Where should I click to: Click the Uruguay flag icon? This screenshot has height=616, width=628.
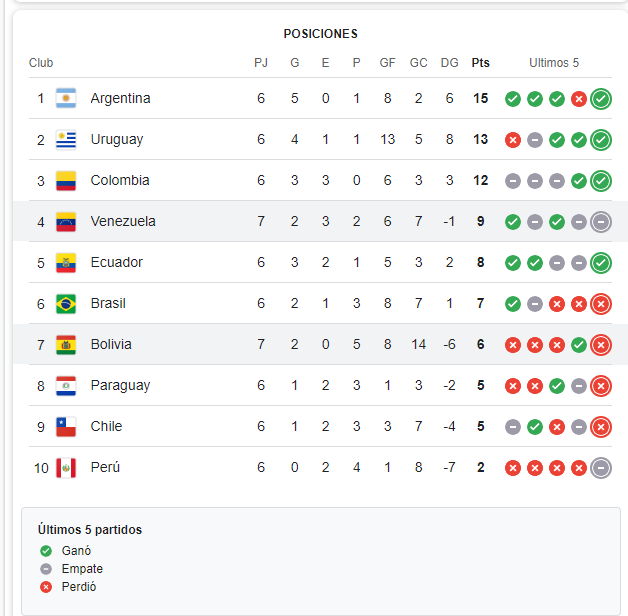66,139
